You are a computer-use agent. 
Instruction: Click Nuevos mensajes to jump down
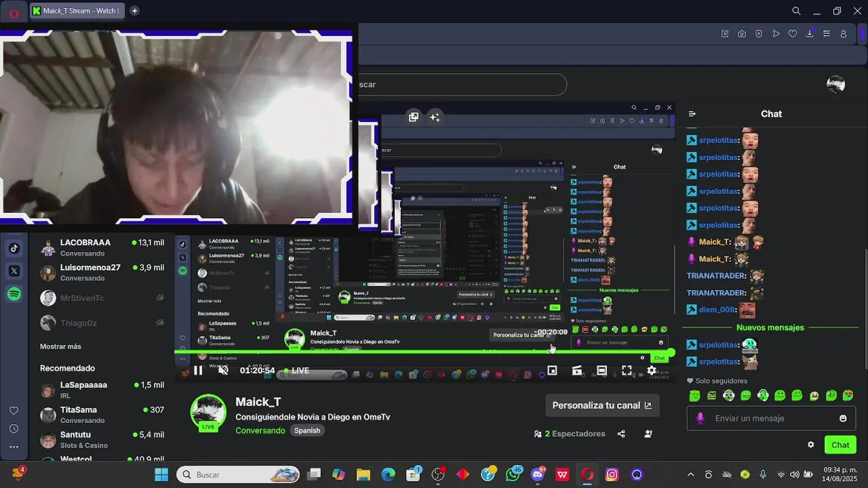pyautogui.click(x=770, y=327)
